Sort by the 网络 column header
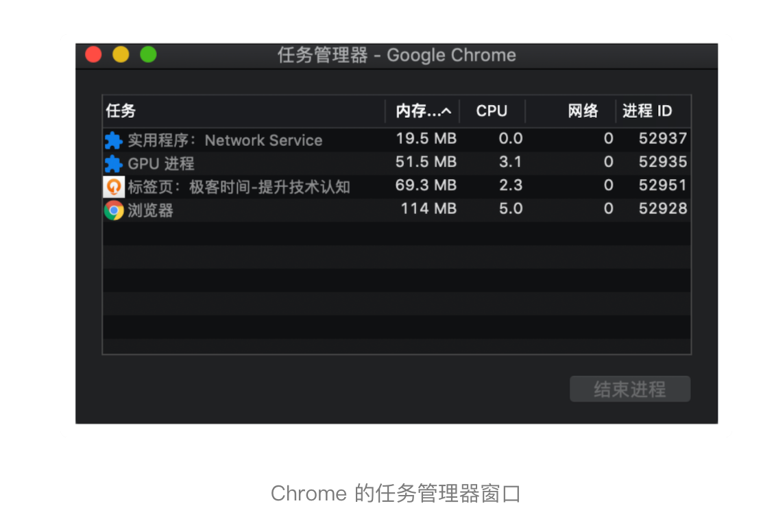 (x=583, y=111)
